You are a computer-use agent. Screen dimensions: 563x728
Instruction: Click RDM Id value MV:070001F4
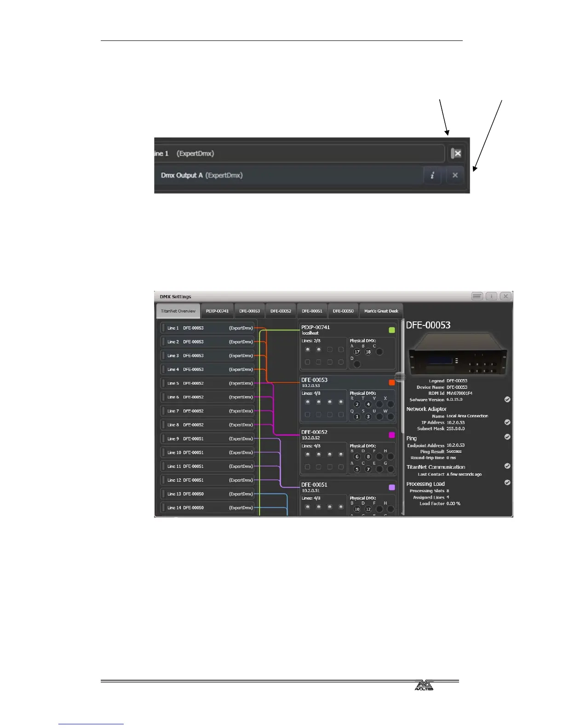(460, 393)
